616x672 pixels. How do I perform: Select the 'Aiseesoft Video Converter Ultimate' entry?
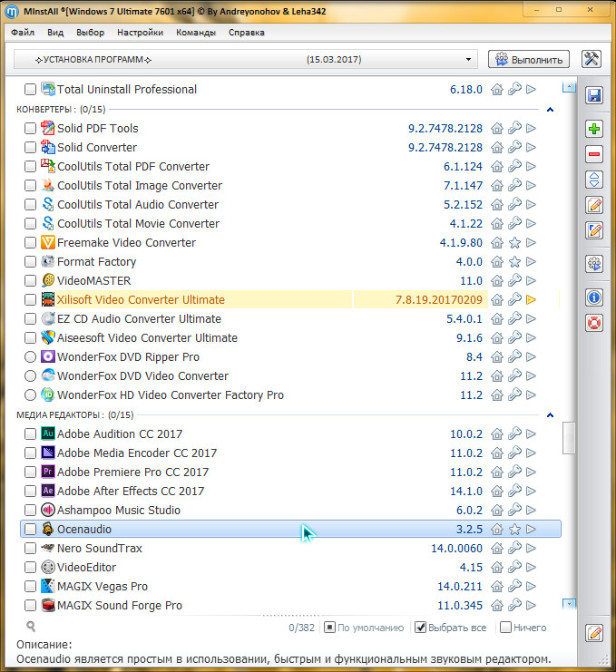tap(147, 337)
